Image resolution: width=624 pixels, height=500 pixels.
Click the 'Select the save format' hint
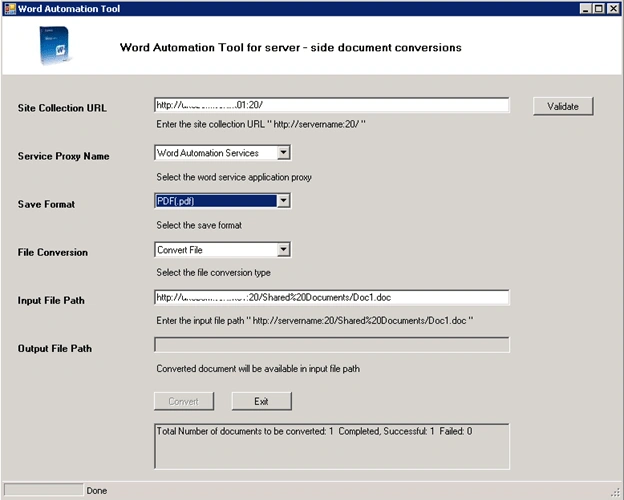coord(199,225)
